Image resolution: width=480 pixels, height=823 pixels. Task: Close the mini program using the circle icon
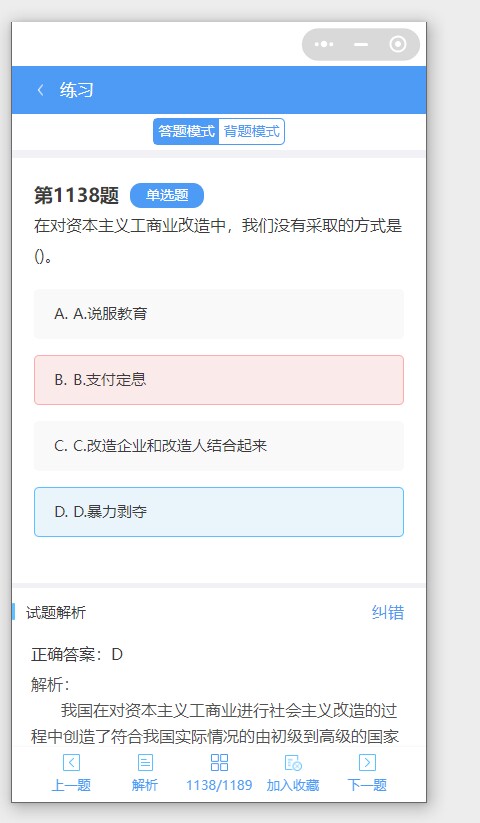point(398,45)
